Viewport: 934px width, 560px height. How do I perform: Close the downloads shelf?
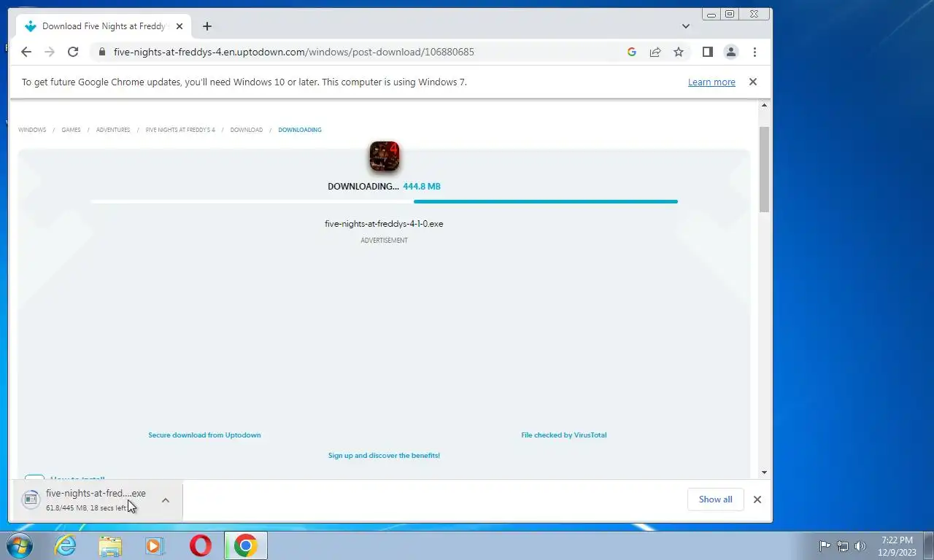tap(757, 499)
